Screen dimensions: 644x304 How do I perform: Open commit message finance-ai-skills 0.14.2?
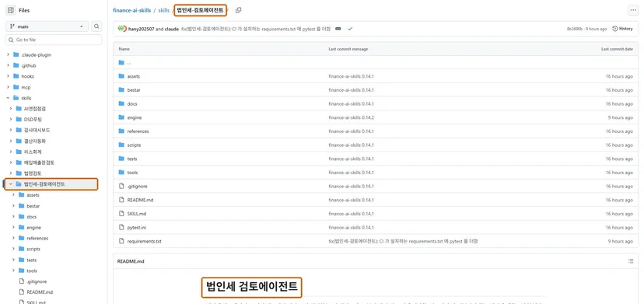point(351,117)
